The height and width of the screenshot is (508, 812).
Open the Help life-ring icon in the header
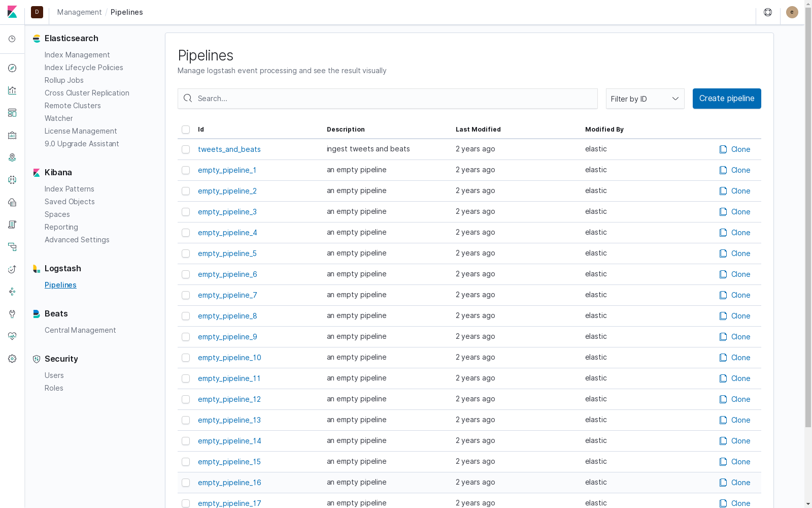(x=767, y=12)
